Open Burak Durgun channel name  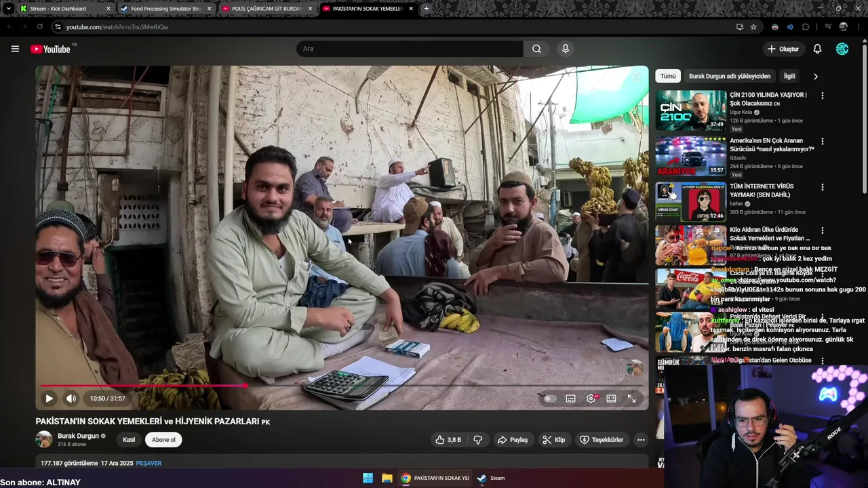78,436
